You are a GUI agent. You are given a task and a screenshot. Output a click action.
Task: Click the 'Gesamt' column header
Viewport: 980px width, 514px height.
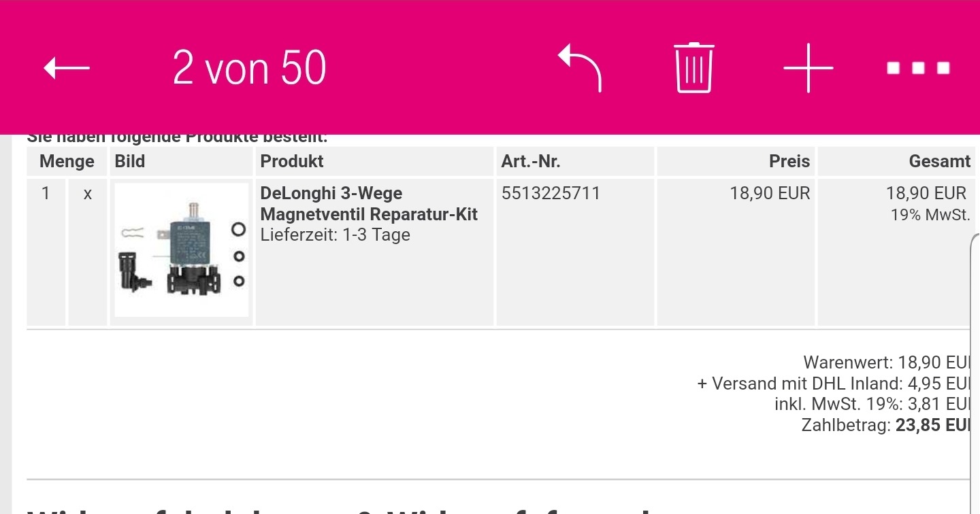939,162
